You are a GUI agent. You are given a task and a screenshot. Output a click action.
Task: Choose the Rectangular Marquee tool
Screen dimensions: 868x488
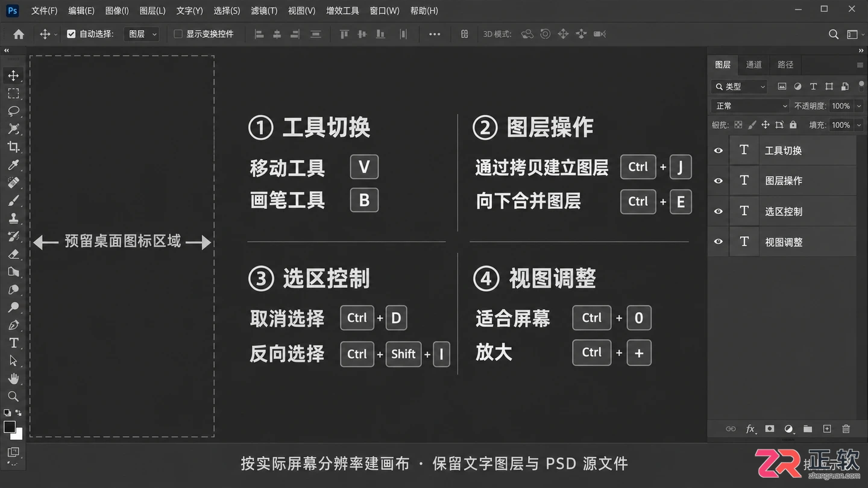click(13, 93)
